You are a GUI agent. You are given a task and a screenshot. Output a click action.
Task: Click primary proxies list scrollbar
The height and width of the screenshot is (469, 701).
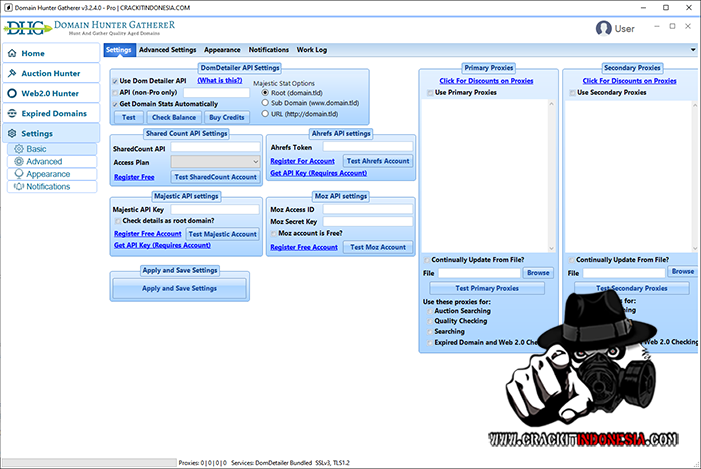pos(551,176)
